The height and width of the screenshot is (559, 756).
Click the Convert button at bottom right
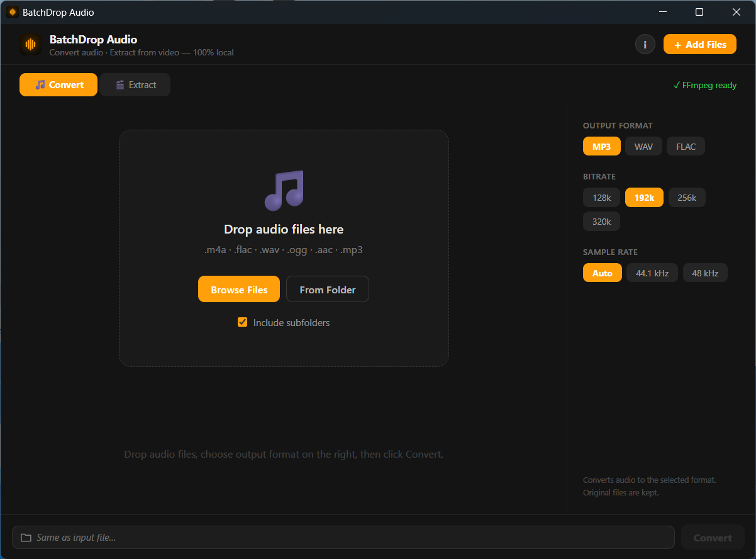(713, 538)
